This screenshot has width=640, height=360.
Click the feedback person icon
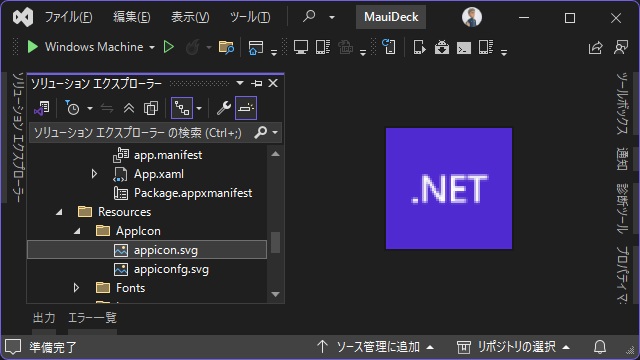621,47
